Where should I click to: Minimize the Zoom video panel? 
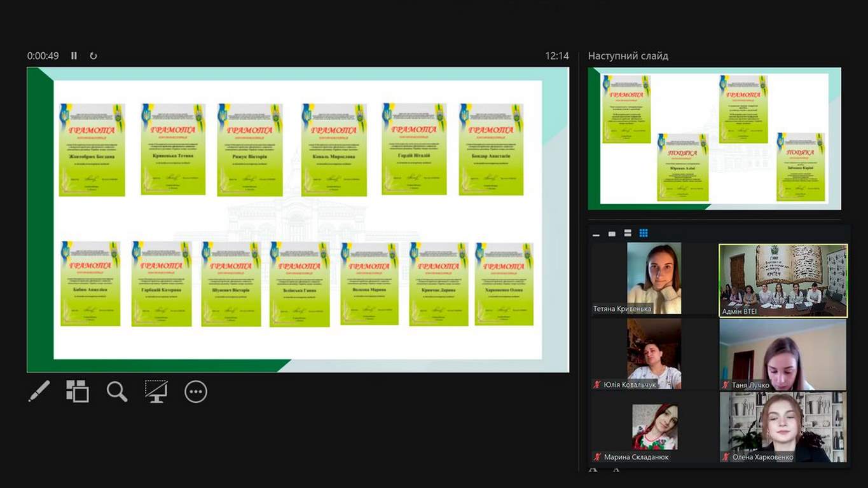(596, 234)
